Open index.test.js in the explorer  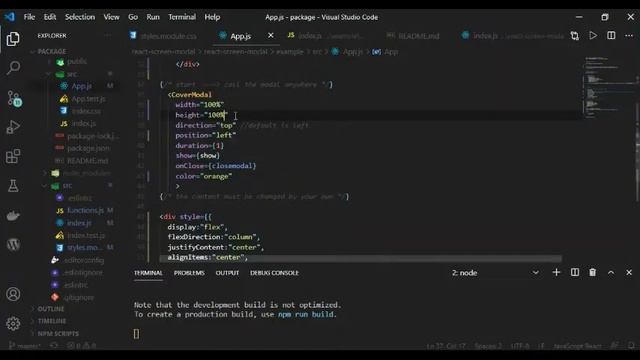86,235
